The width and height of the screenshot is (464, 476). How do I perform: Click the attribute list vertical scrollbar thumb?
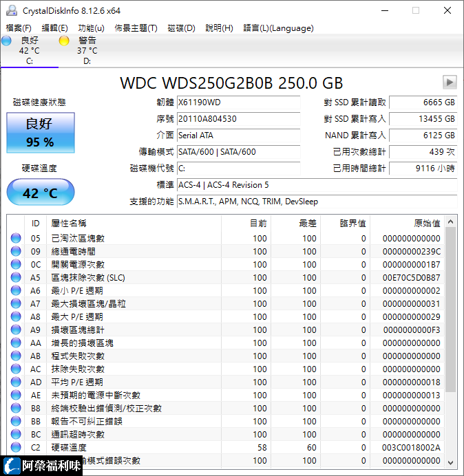[451, 310]
